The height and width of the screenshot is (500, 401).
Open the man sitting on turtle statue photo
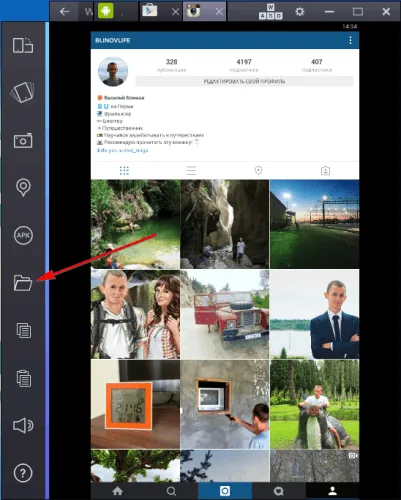(315, 404)
